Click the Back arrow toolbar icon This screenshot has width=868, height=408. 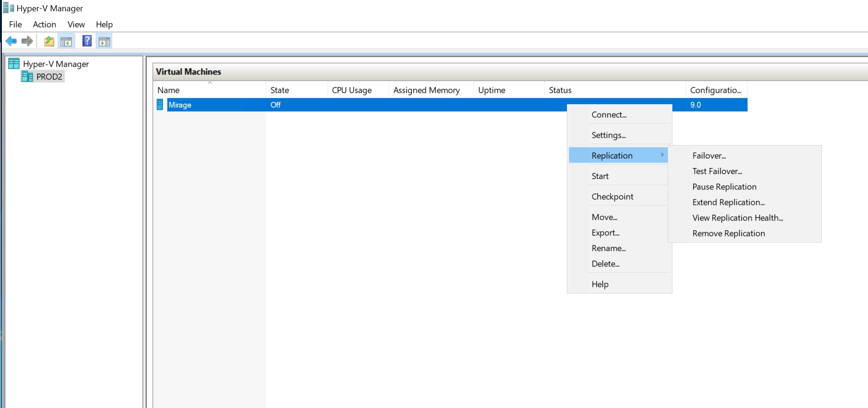click(11, 41)
